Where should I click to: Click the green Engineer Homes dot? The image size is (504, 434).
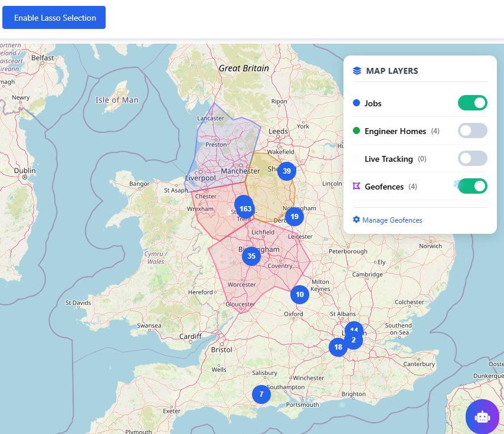tap(356, 130)
